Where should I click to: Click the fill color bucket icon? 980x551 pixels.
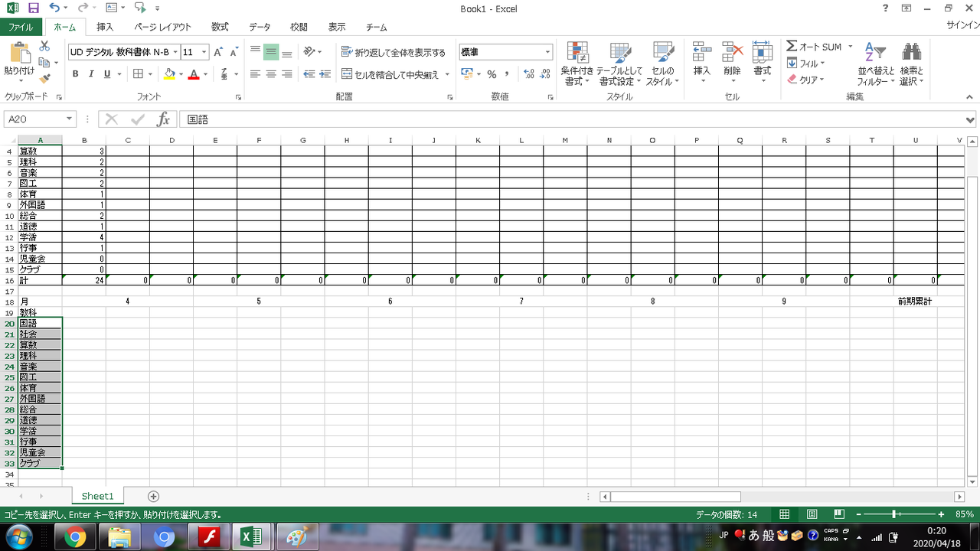[x=169, y=74]
